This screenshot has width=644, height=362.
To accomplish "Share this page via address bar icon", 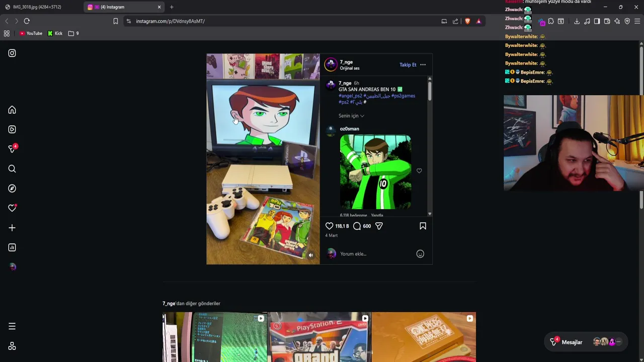I will (455, 21).
